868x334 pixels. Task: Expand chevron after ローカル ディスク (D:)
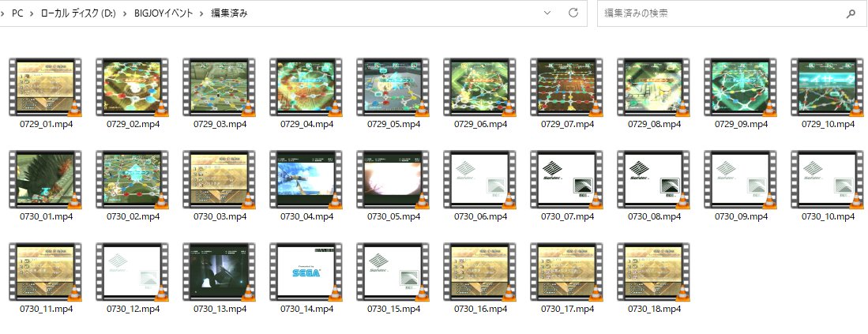click(x=125, y=14)
